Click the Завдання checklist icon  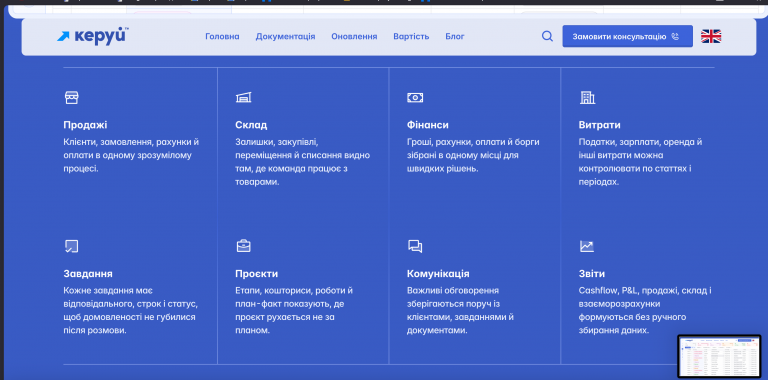pos(72,246)
